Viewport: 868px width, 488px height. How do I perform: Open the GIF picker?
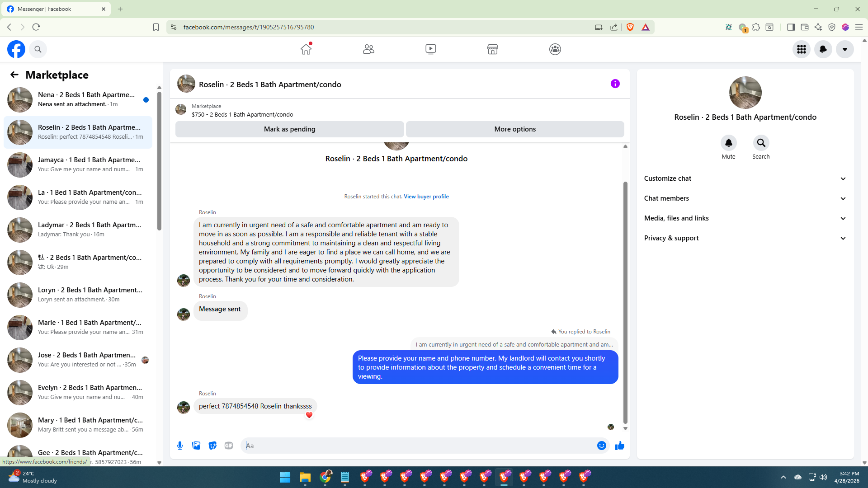tap(229, 446)
